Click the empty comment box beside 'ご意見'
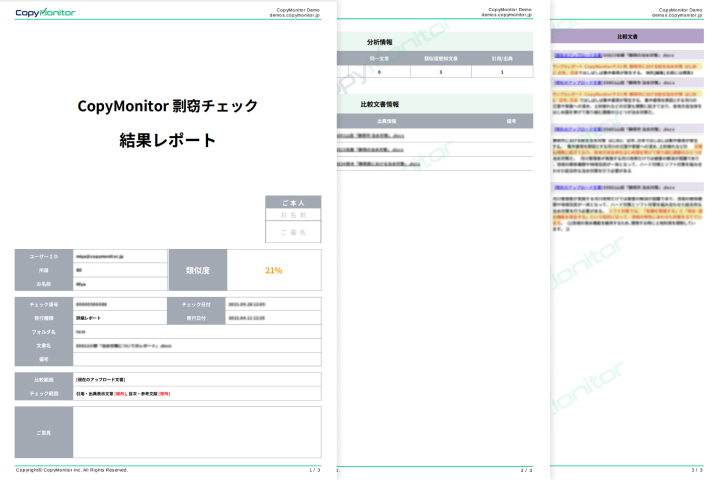 pyautogui.click(x=197, y=432)
